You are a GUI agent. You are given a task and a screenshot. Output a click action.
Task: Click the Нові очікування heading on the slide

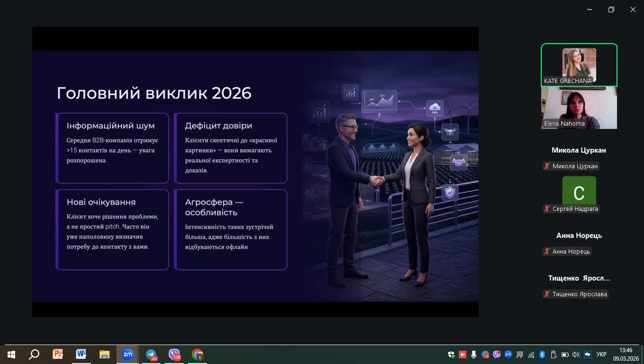click(x=101, y=202)
